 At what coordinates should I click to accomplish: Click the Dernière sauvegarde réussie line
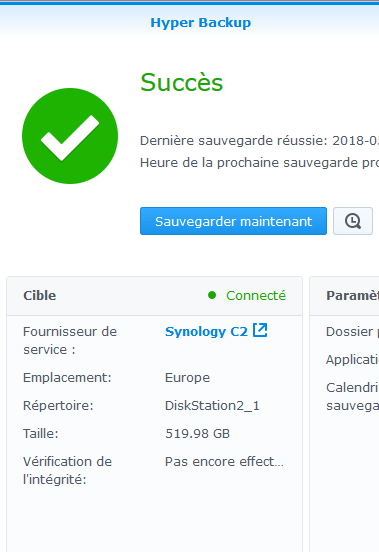(x=259, y=141)
